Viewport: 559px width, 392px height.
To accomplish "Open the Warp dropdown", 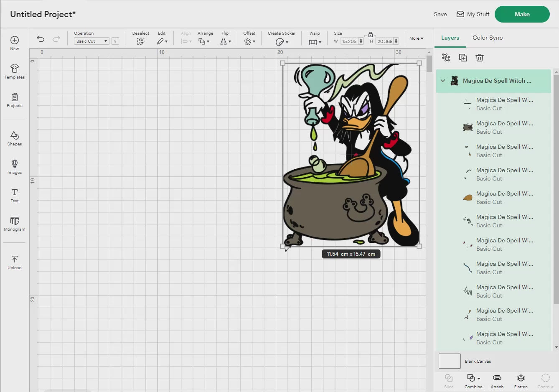I will tap(315, 42).
